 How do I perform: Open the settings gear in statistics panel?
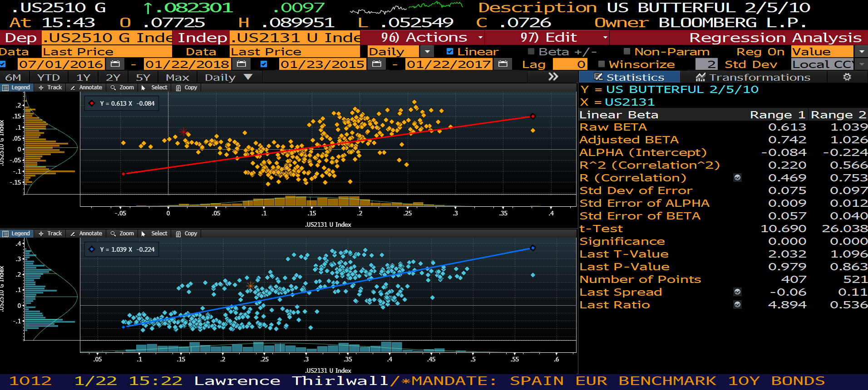[x=847, y=77]
